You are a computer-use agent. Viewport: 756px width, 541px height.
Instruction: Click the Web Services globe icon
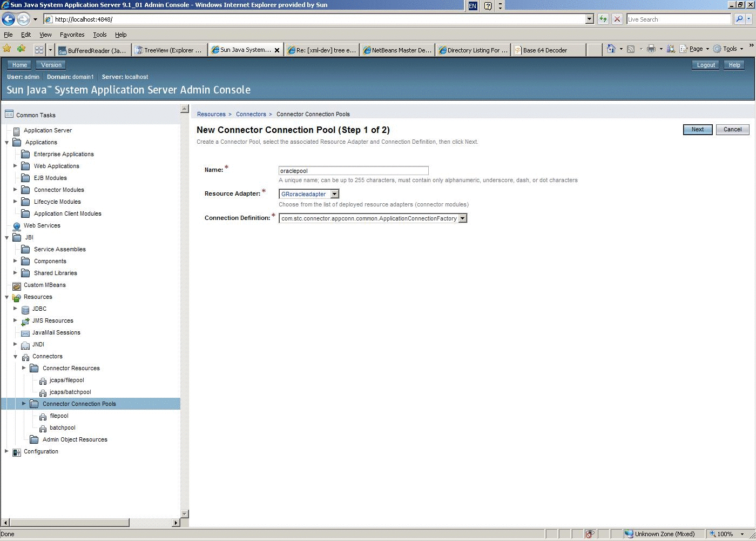click(17, 226)
